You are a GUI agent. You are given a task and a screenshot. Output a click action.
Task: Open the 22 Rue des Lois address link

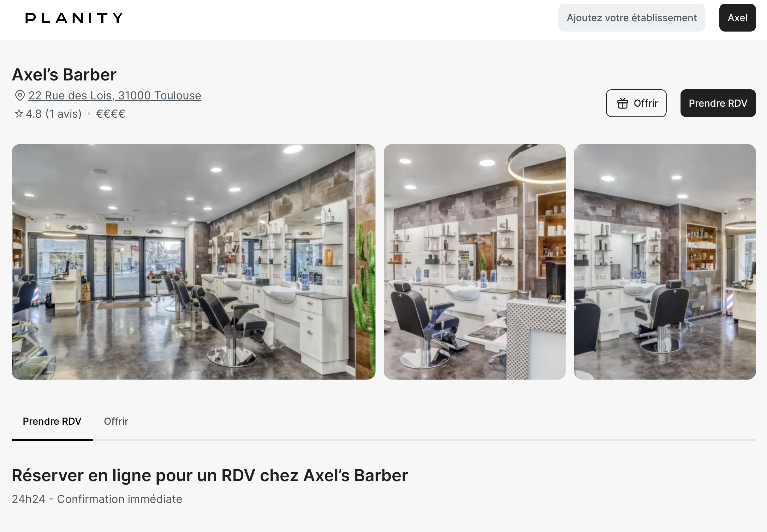click(x=115, y=96)
